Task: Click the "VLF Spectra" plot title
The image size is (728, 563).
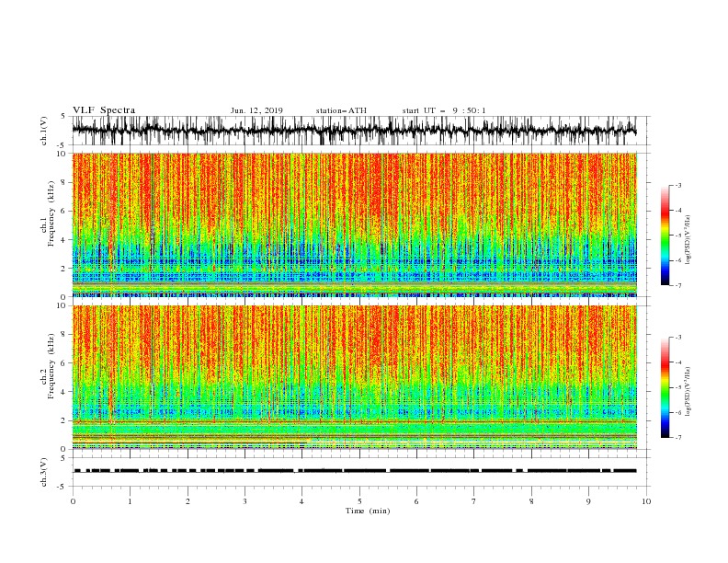Action: (104, 110)
